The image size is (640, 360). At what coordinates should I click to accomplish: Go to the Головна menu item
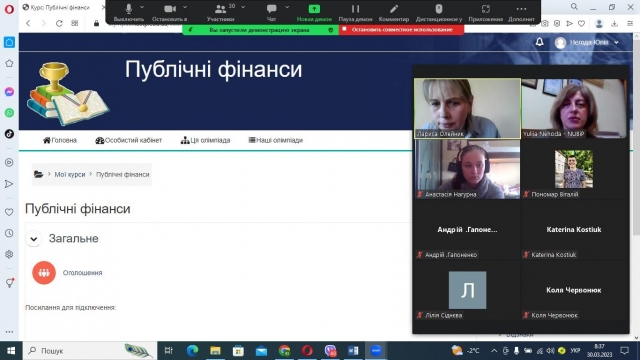coord(60,140)
